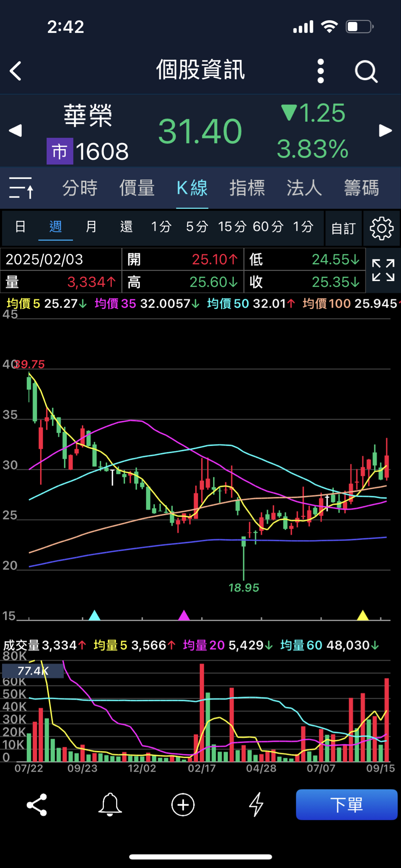
Task: Select 日 daily period
Action: tap(20, 227)
